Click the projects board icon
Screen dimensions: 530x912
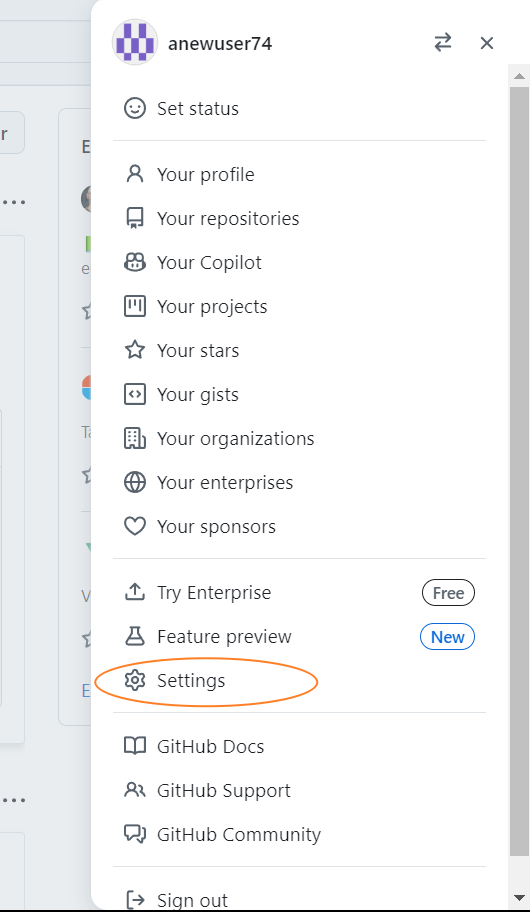click(x=135, y=306)
